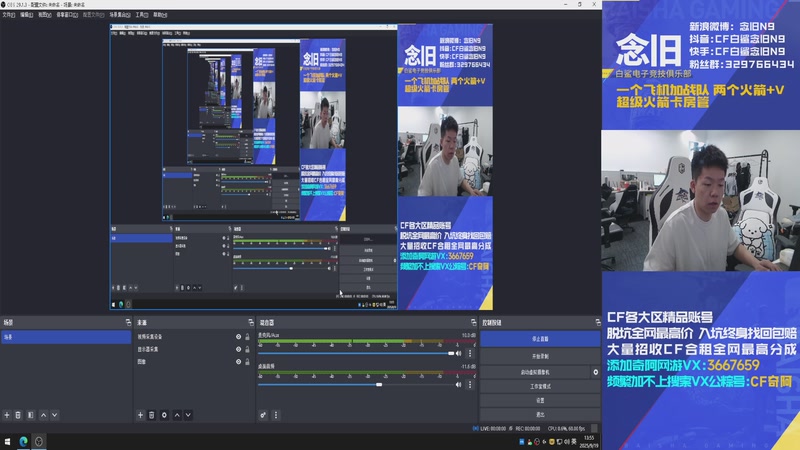The width and height of the screenshot is (800, 450).
Task: Select the 显示器采集 source row
Action: click(x=193, y=349)
